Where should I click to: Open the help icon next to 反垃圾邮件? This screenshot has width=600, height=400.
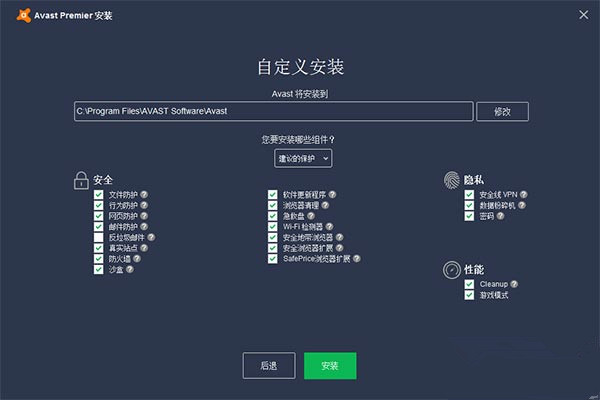[151, 237]
